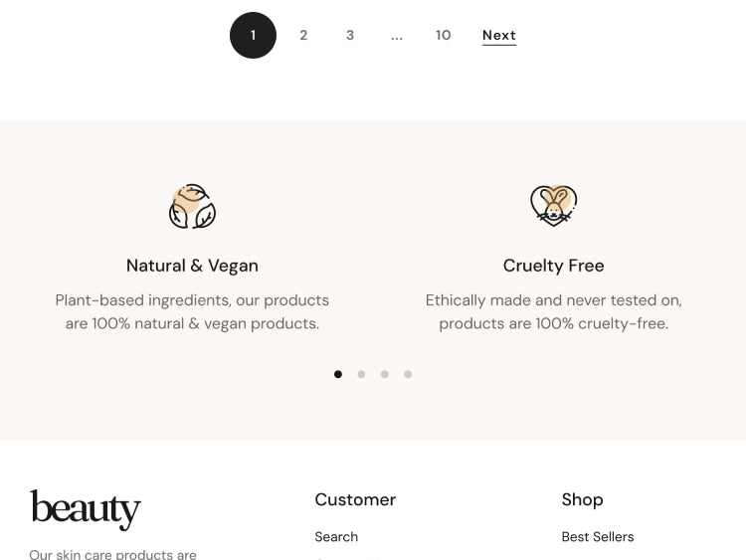Click the Cruelty Free title
746x560 pixels.
coord(553,266)
